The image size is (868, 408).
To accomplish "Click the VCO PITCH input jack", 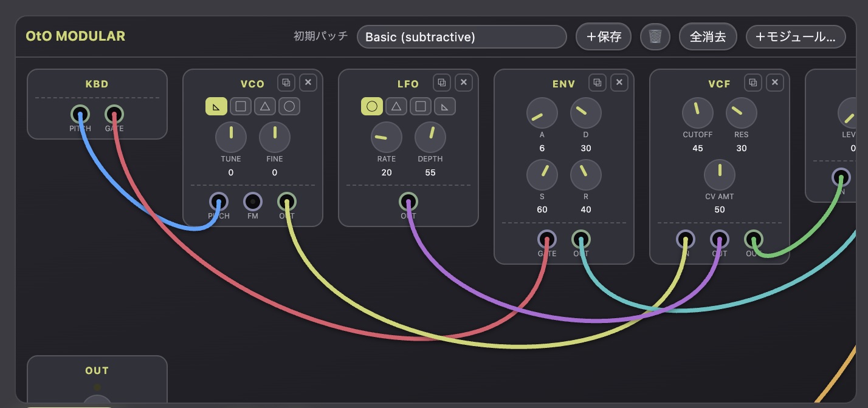I will 219,202.
